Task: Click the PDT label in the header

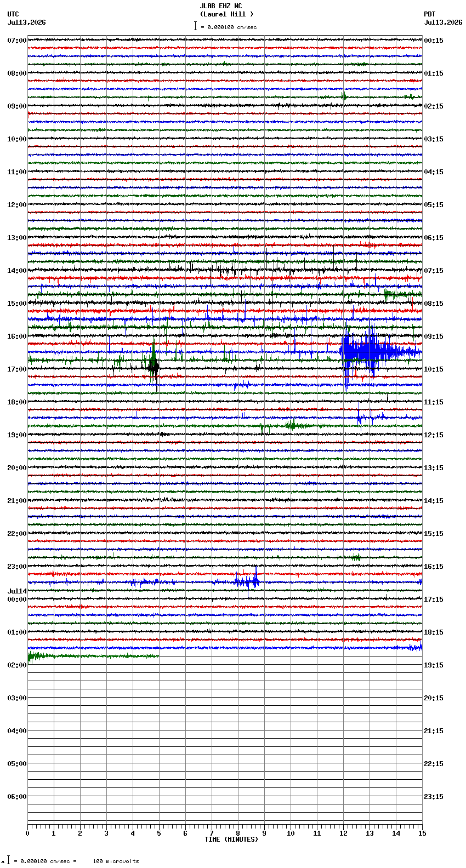Action: pos(430,14)
